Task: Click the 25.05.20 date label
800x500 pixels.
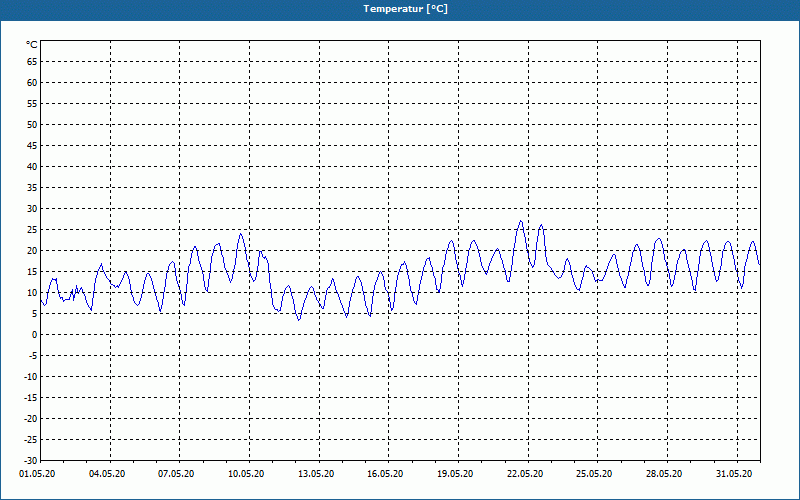Action: 594,474
